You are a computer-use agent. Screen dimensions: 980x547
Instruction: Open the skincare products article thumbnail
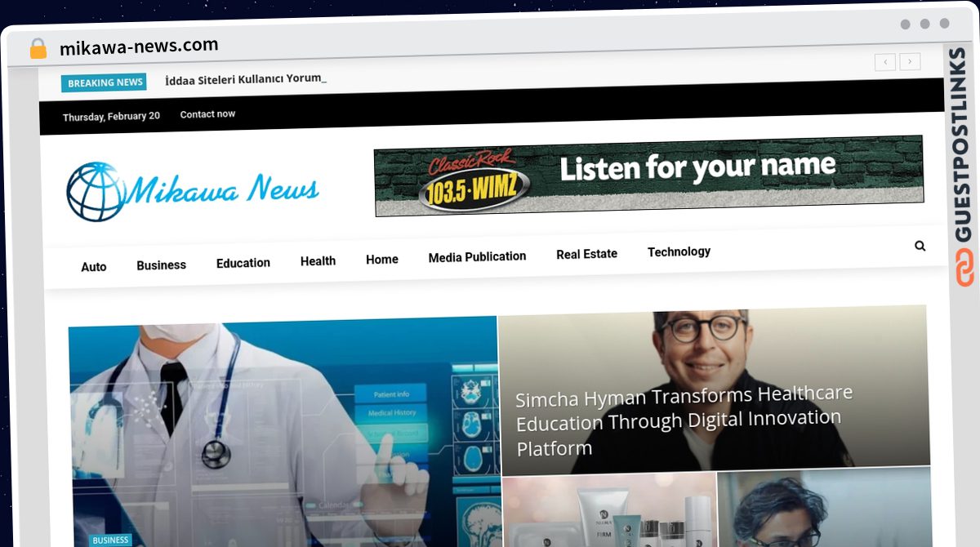click(609, 511)
